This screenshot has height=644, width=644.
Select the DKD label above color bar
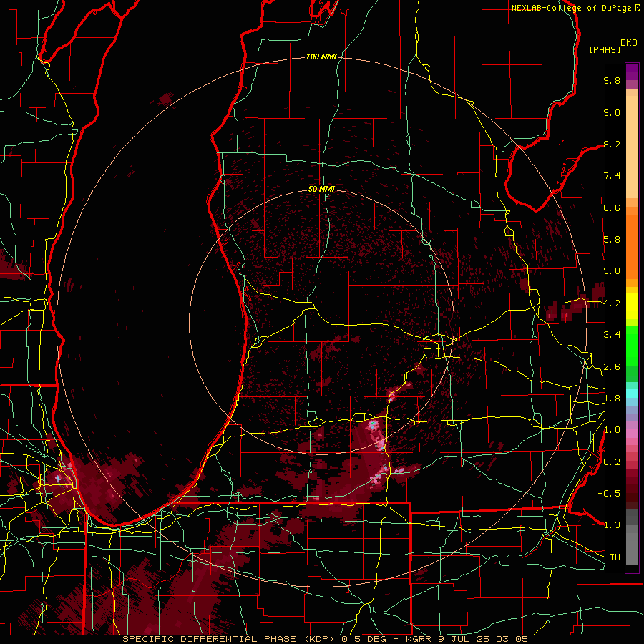coord(629,42)
